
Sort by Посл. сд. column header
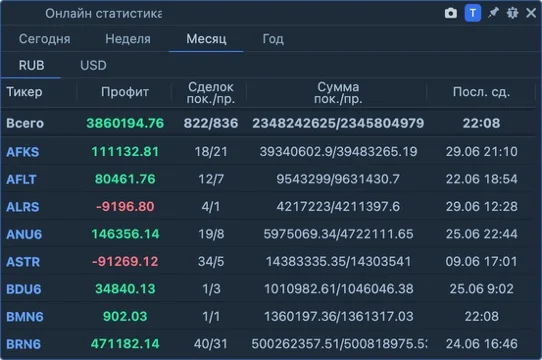481,92
